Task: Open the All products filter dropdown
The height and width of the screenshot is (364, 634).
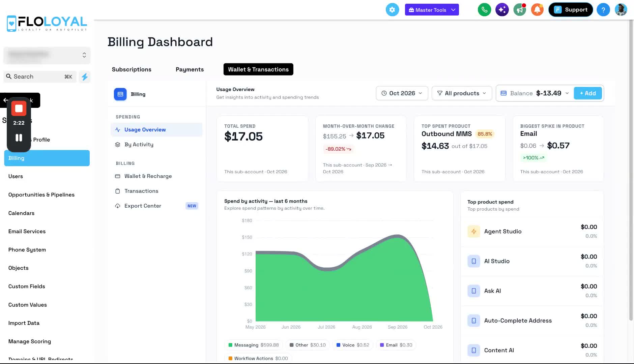Action: 462,93
